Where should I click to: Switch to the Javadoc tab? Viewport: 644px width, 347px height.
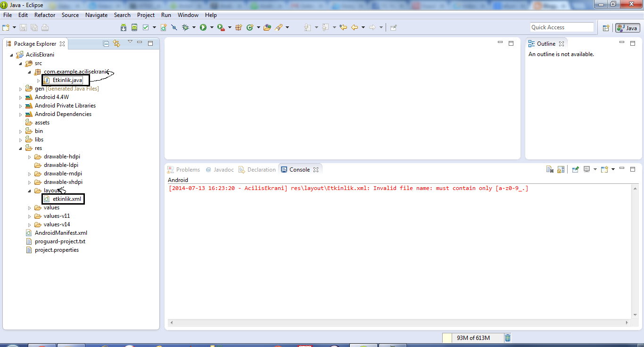[x=220, y=170]
